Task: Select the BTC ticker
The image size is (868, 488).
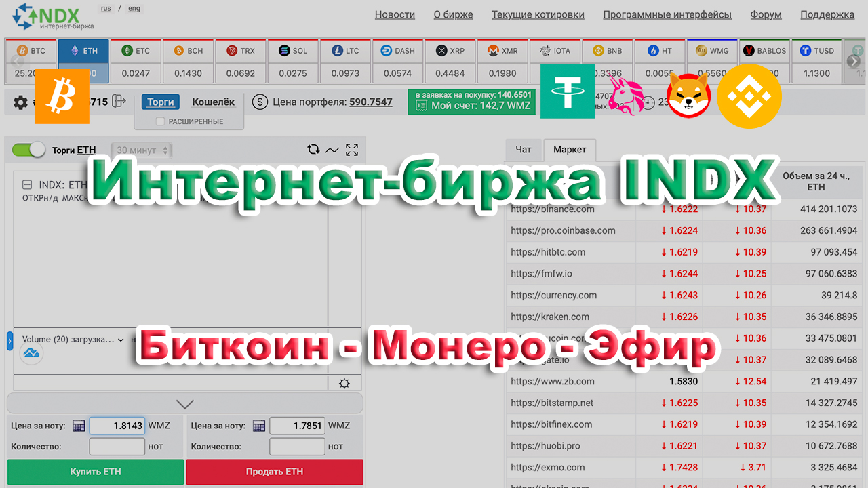Action: (x=31, y=61)
